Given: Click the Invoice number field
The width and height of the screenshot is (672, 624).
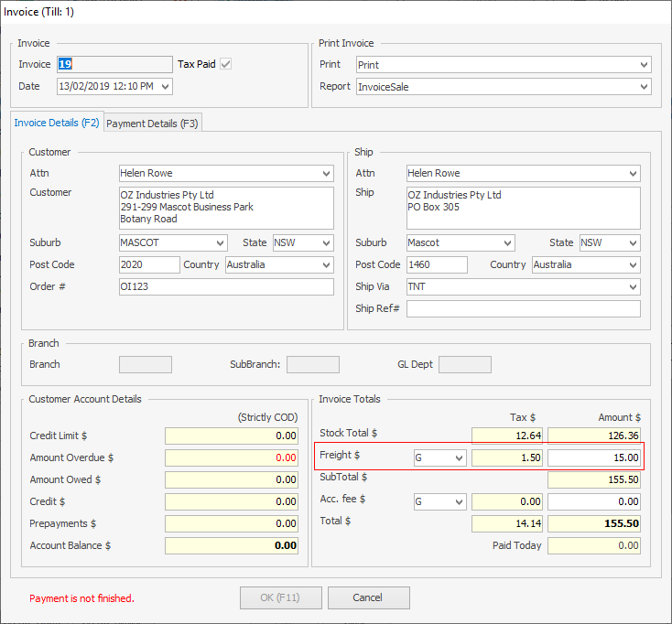Looking at the screenshot, I should coord(114,64).
